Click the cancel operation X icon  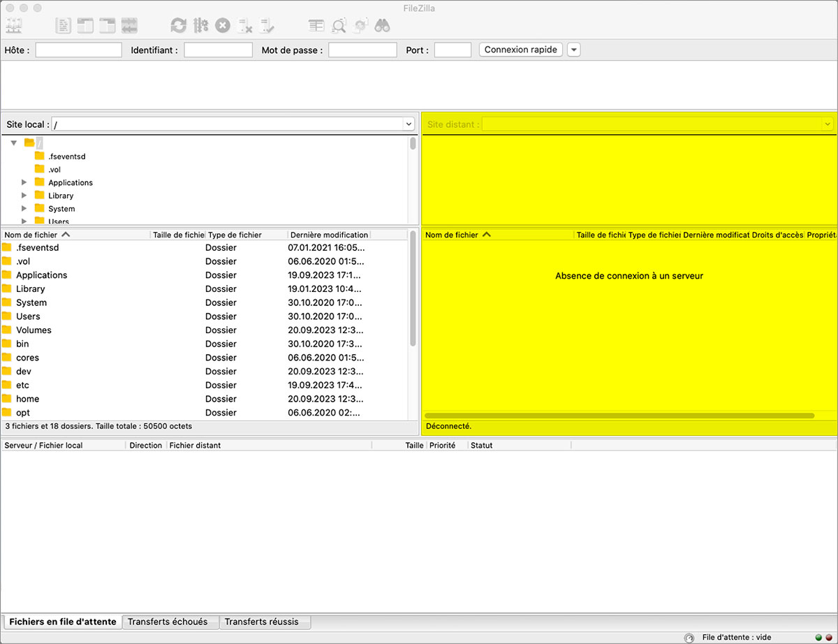(x=223, y=26)
